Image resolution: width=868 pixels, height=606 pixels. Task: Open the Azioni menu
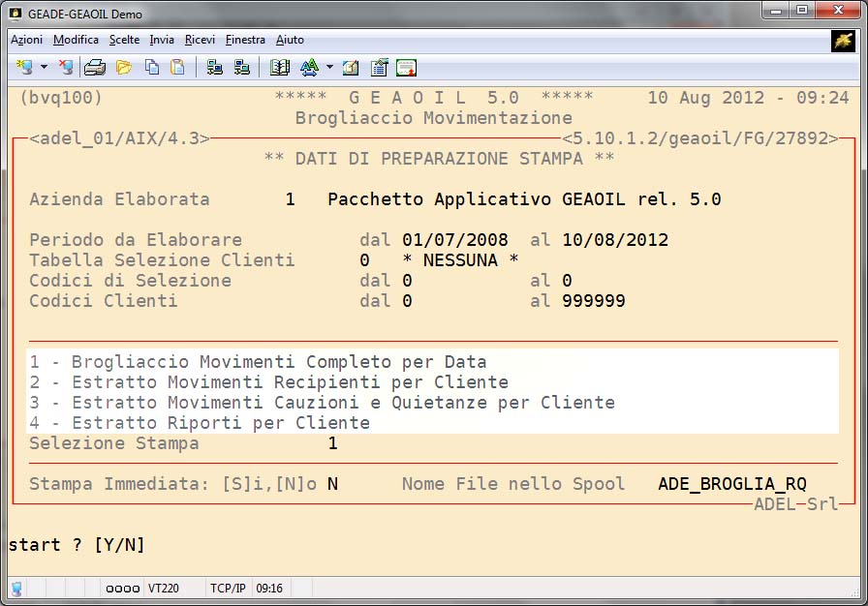tap(26, 40)
